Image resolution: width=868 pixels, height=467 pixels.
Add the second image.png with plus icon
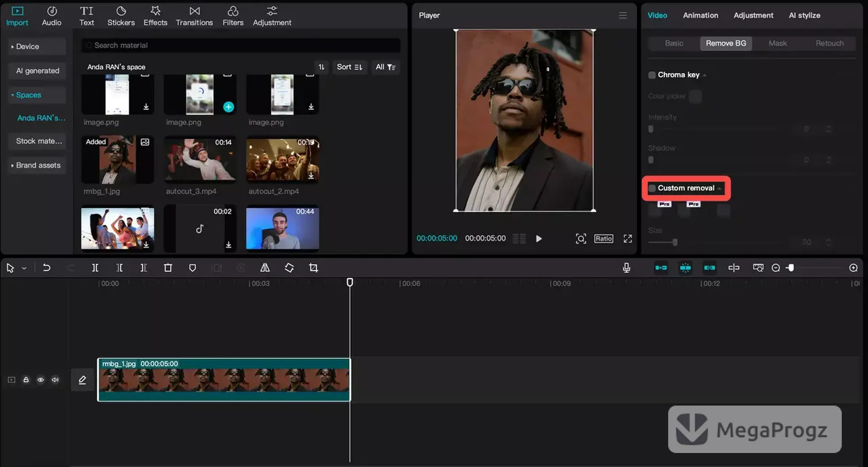click(229, 107)
